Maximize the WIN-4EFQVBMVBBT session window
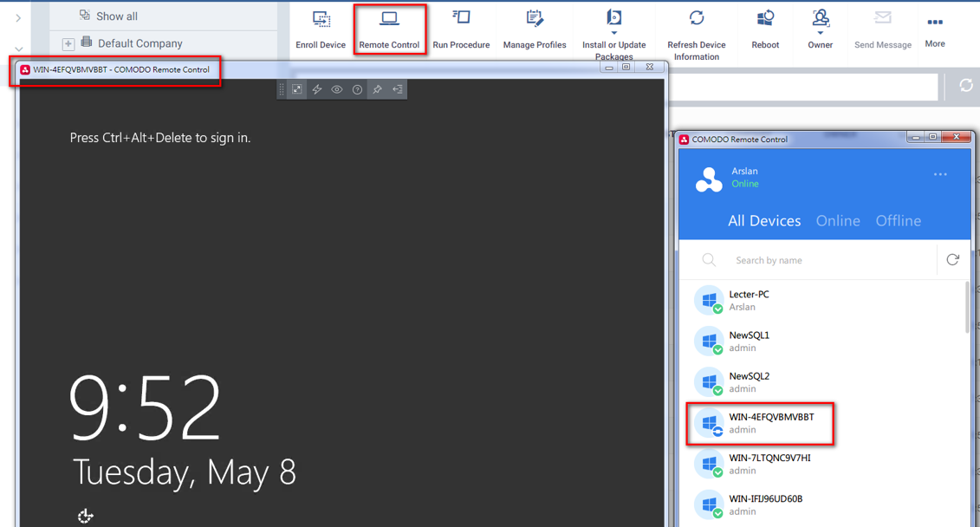 [626, 67]
